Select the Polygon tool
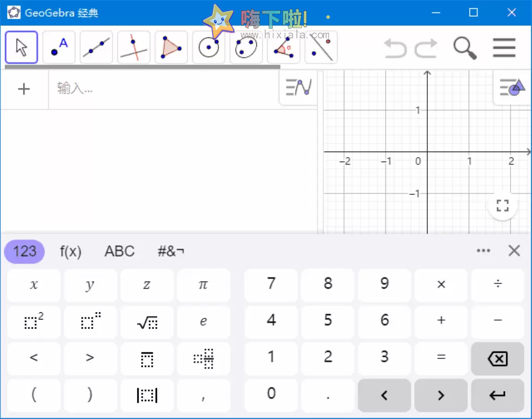 point(171,47)
